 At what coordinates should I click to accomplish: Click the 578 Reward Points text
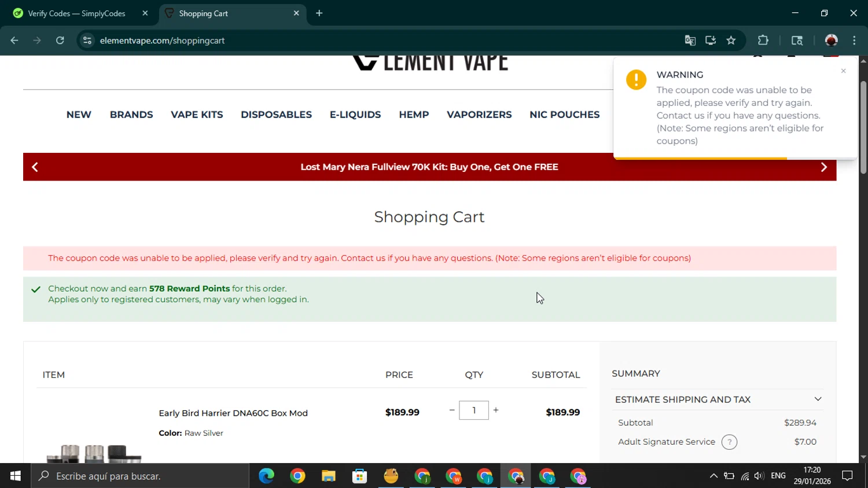(x=189, y=288)
